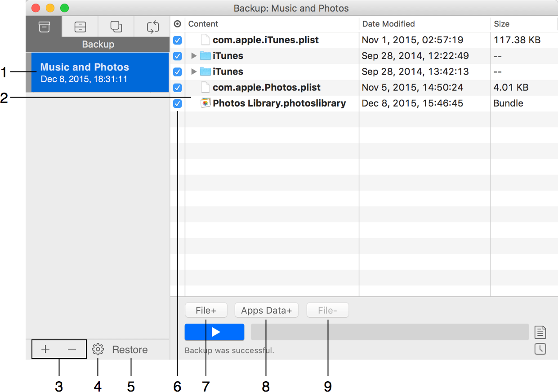Click the select-all column header icon

pyautogui.click(x=177, y=24)
